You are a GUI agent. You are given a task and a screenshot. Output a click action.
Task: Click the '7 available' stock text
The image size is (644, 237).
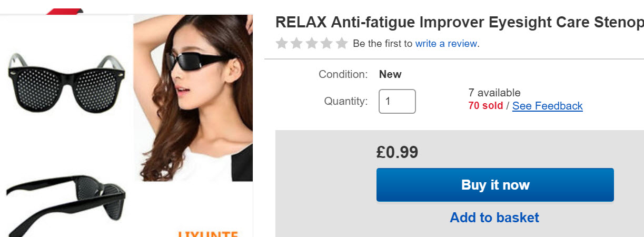[494, 93]
